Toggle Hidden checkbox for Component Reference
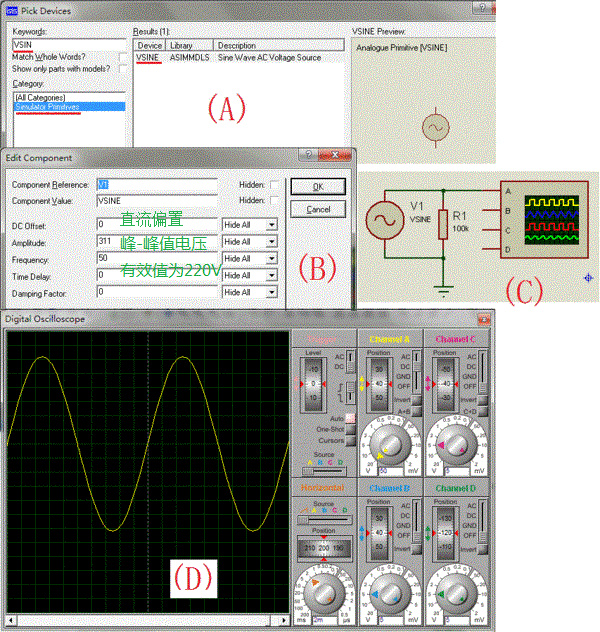 274,185
